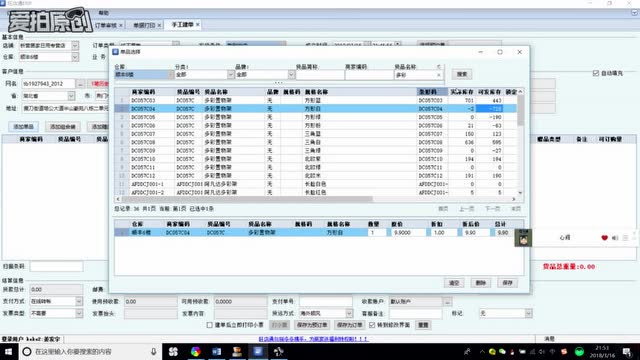Screen dimensions: 640x360
Task: Switch to 订单审核 tab
Action: point(106,25)
